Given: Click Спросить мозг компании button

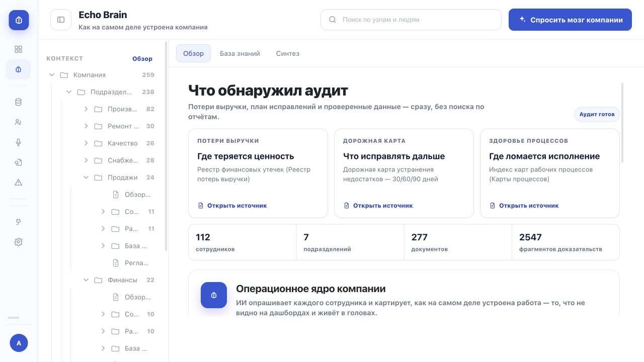Looking at the screenshot, I should (x=570, y=20).
